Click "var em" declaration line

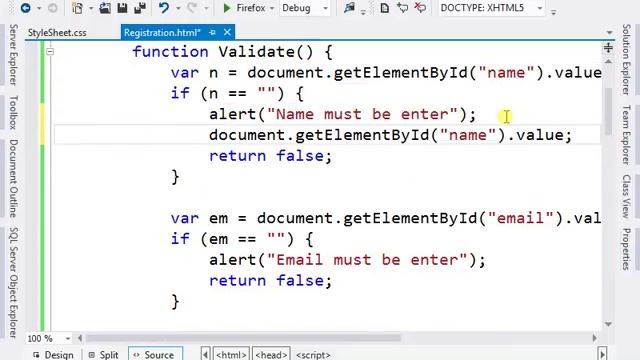click(386, 218)
